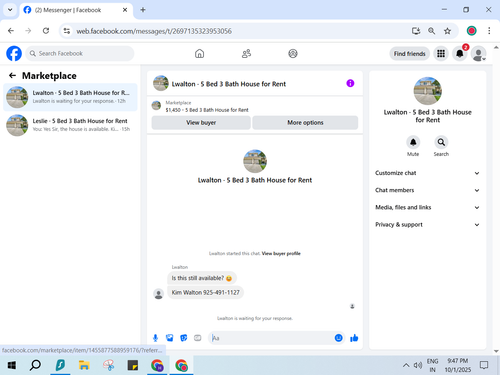Image resolution: width=500 pixels, height=375 pixels.
Task: Choose a sticker icon in composer
Action: (183, 338)
